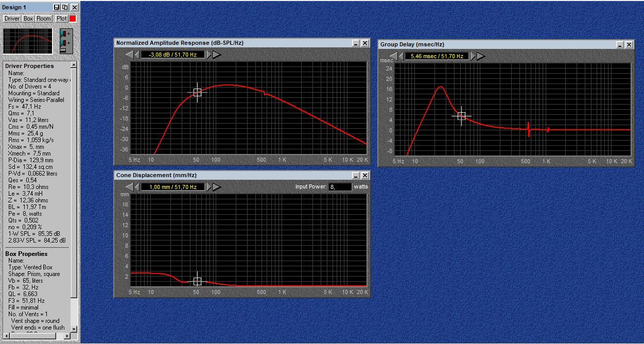Click the speaker wiring diagram icon
644x344 pixels.
click(x=65, y=41)
